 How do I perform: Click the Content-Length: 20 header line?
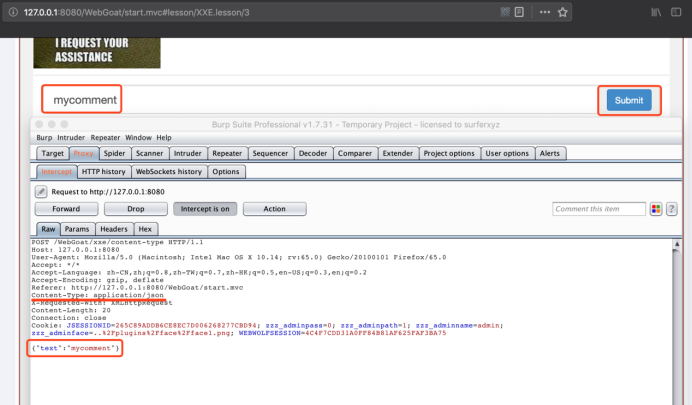(x=71, y=310)
